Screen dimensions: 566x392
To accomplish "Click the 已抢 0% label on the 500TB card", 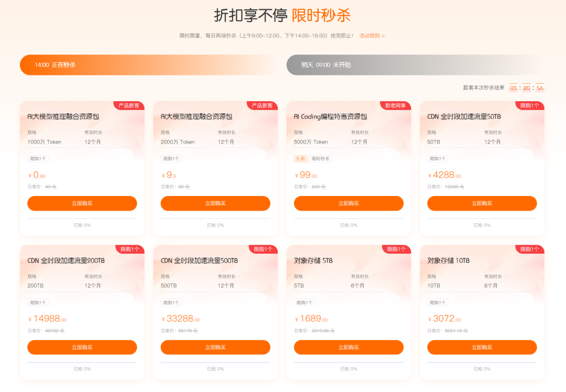I will pos(215,369).
